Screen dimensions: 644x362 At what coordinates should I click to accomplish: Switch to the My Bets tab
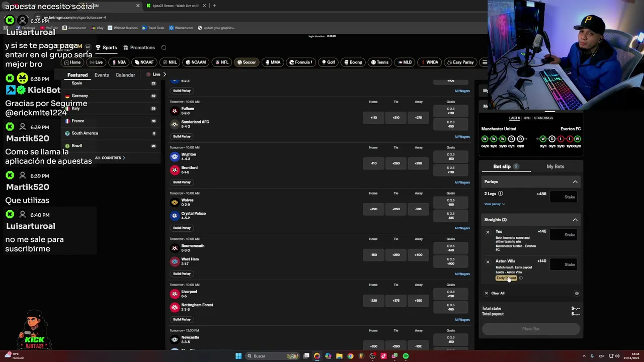point(555,166)
